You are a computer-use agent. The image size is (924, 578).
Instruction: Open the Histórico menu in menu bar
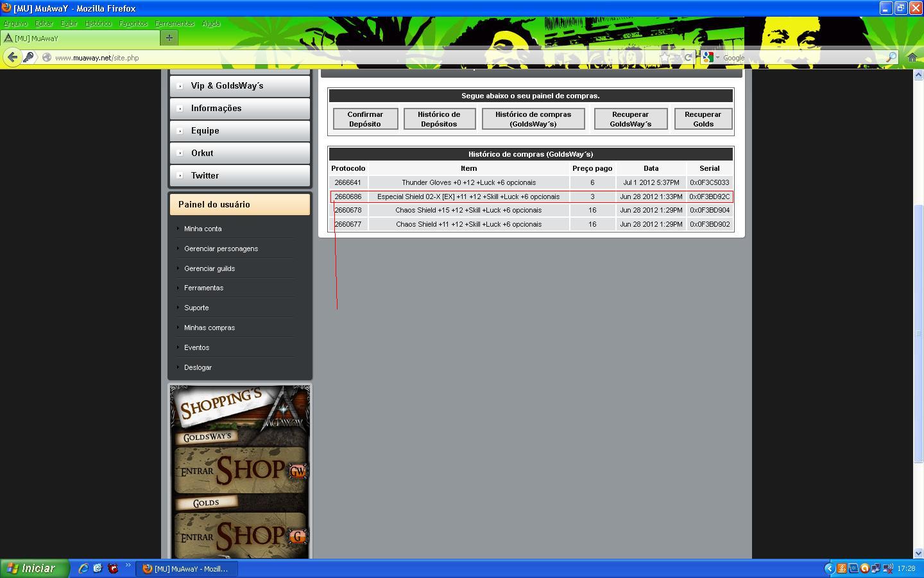pyautogui.click(x=98, y=23)
